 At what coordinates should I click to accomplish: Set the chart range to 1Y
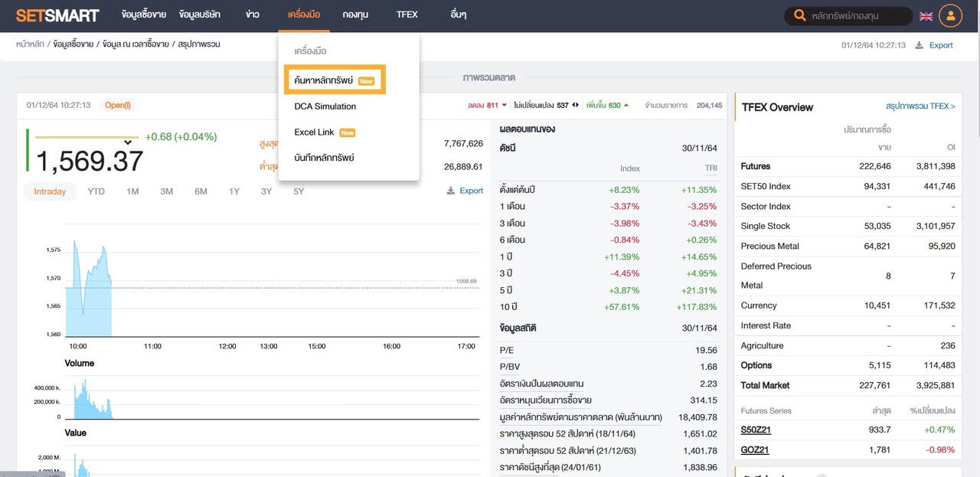coord(234,191)
